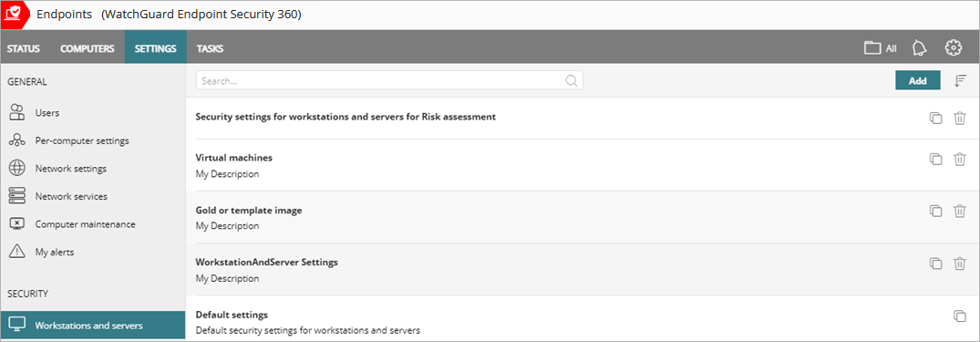Click the Workstations and servers monitor icon
Image resolution: width=980 pixels, height=342 pixels.
17,325
